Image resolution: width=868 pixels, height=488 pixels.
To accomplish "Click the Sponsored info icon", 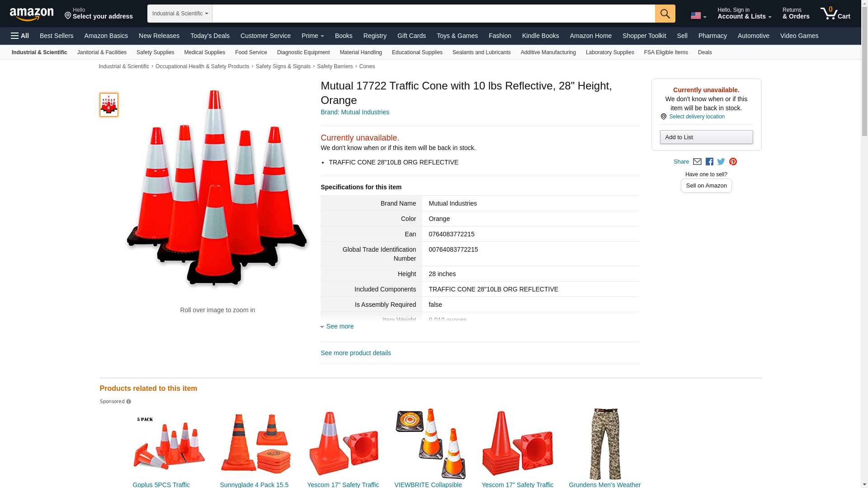I will point(129,402).
